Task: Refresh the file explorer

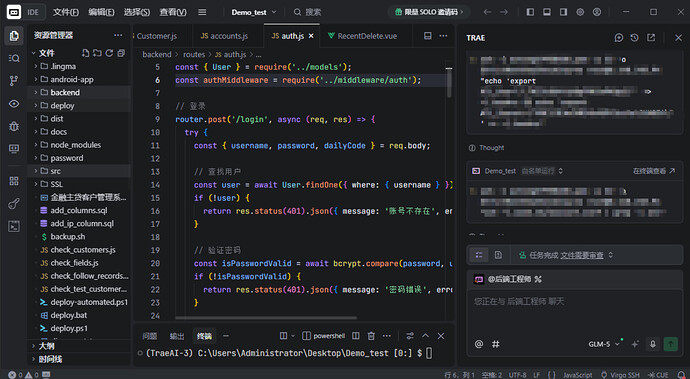Action: 109,53
